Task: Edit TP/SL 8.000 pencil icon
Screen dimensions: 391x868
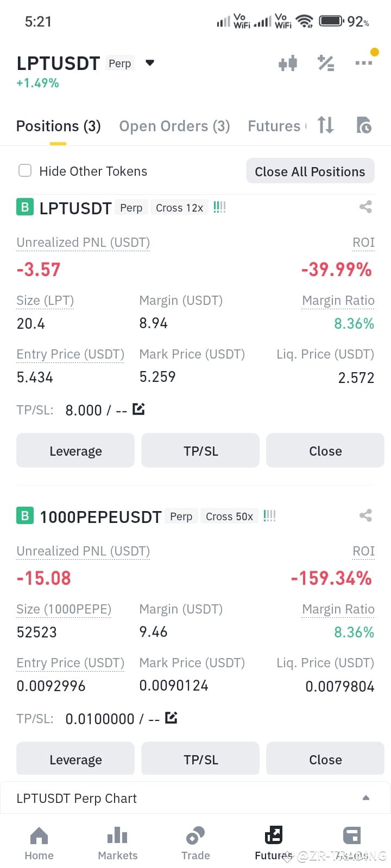Action: (x=138, y=409)
